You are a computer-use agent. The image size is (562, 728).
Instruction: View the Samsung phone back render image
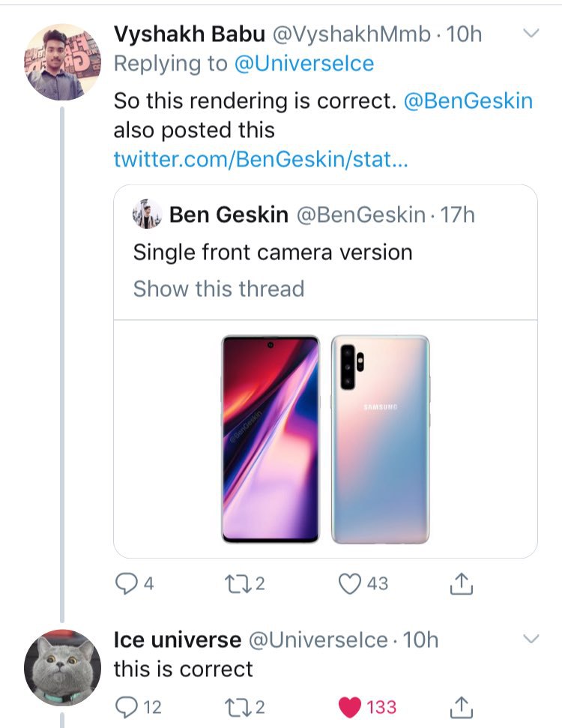[x=380, y=439]
